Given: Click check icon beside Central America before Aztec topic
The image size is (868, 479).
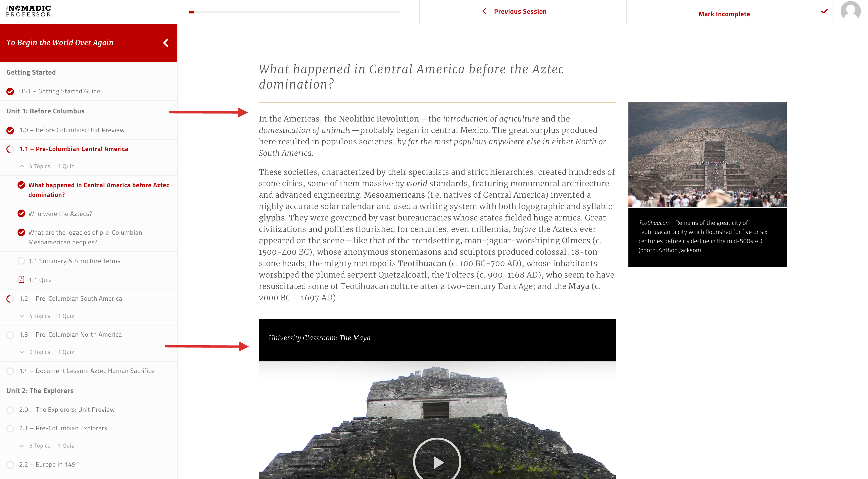Looking at the screenshot, I should tap(21, 185).
